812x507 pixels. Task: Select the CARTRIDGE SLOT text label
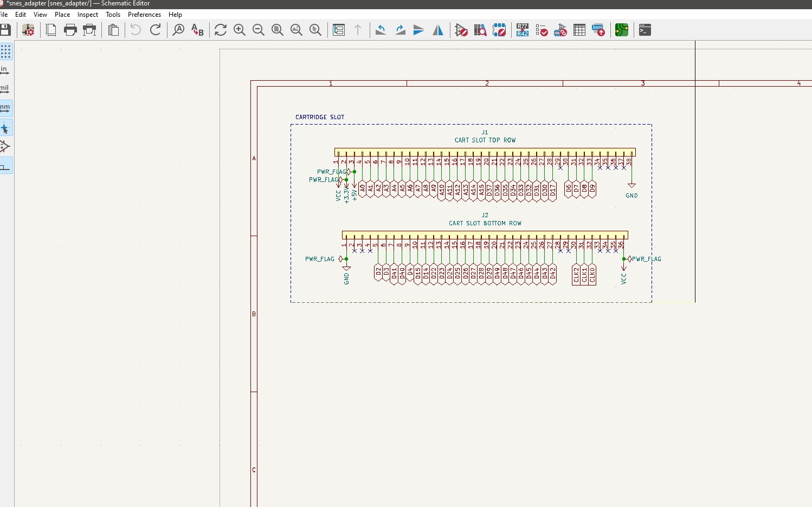tap(320, 117)
